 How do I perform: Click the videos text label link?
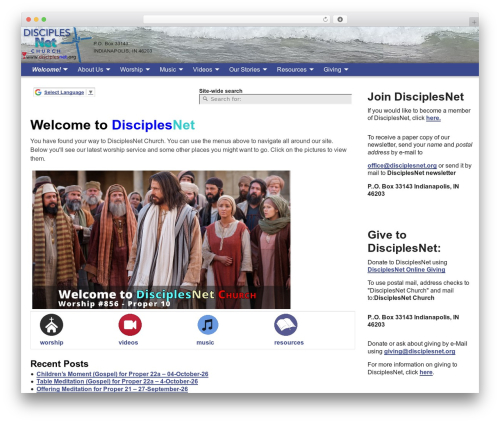click(128, 342)
